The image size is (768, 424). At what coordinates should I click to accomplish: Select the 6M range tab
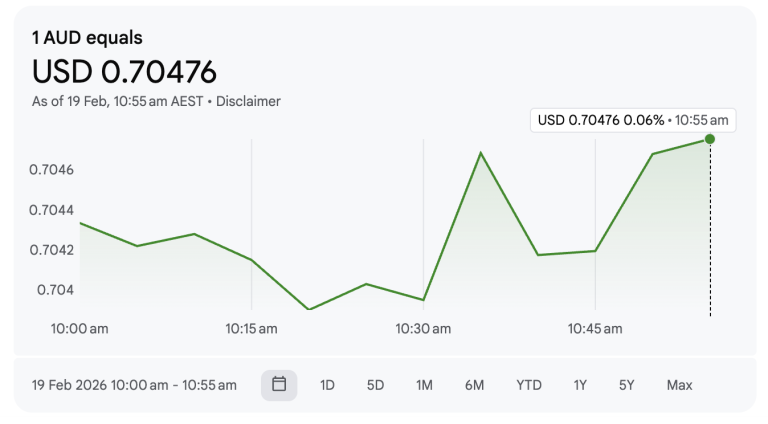(474, 385)
